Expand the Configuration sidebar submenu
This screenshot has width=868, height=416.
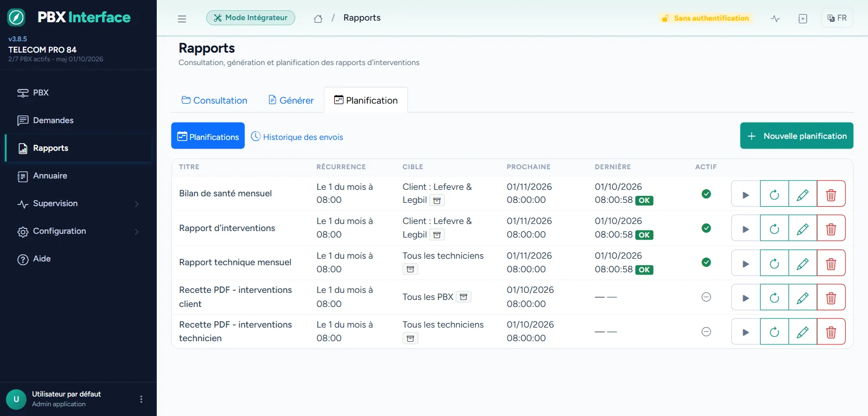(x=79, y=231)
